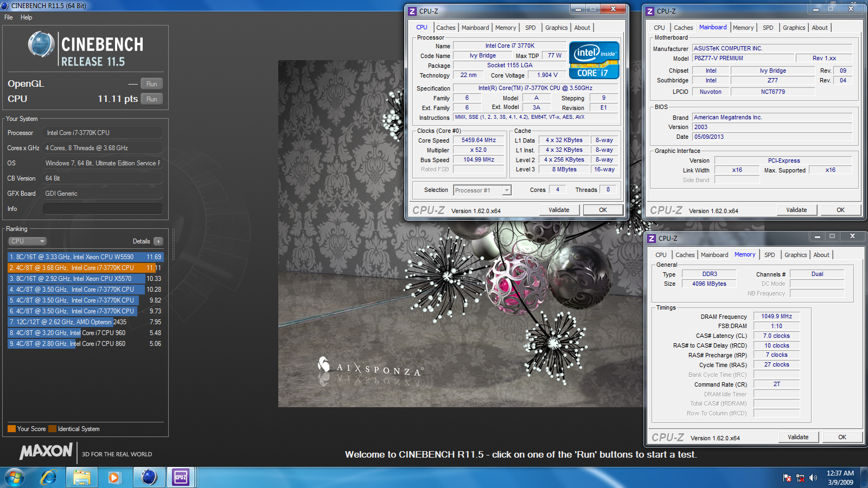Click the ranking panel scrollbar handle
Image resolution: width=868 pixels, height=488 pixels.
click(173, 244)
